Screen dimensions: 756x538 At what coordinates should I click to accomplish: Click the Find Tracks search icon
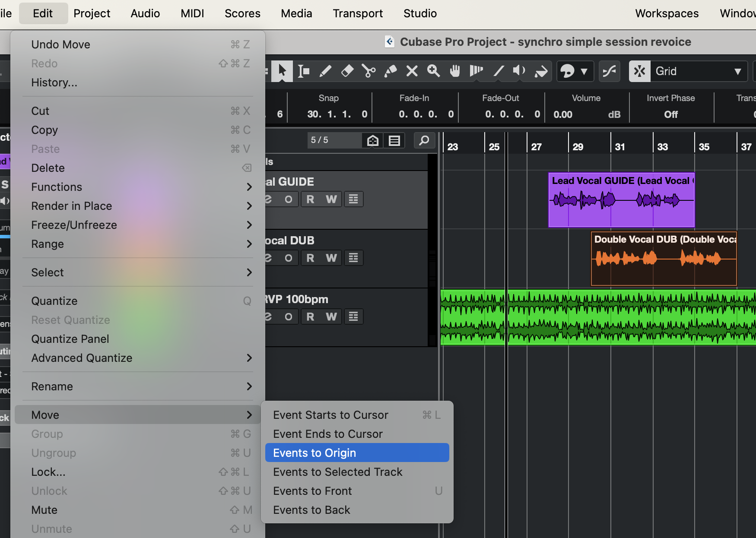pos(424,140)
